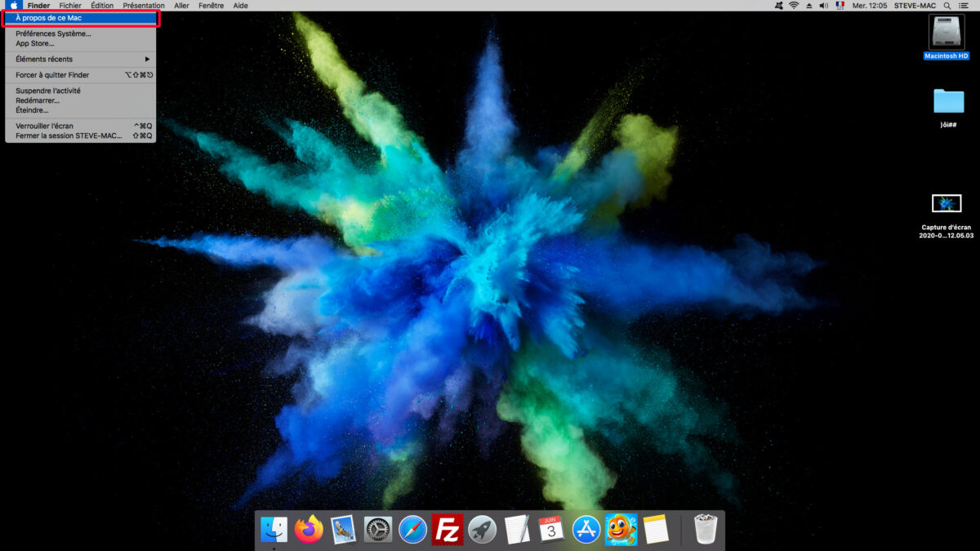Open the French flag input source menu
The width and height of the screenshot is (980, 551).
point(840,6)
